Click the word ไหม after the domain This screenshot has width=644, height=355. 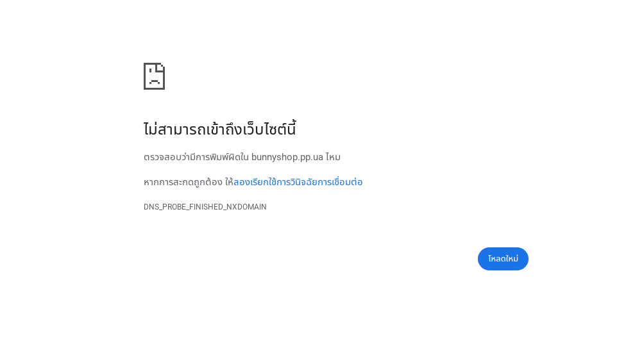click(x=333, y=157)
